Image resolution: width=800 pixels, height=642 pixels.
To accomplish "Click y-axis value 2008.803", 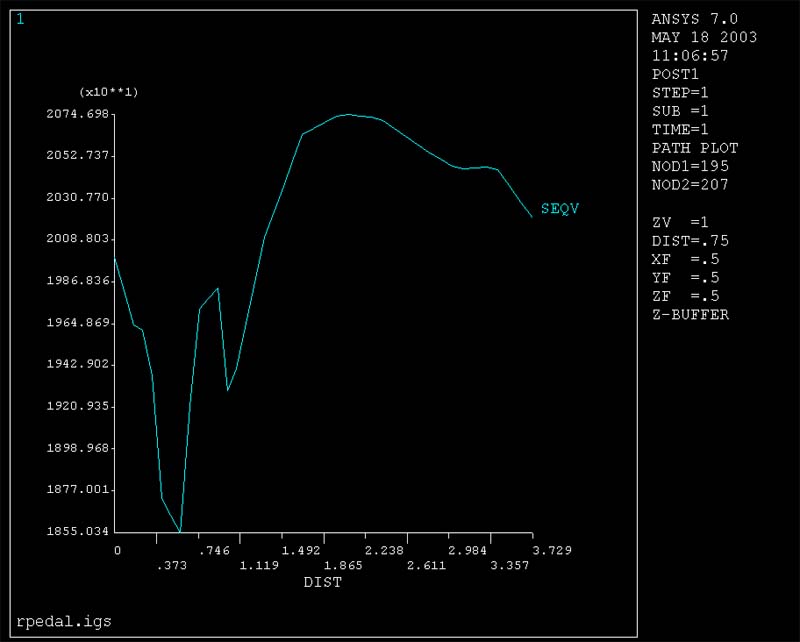I will (x=78, y=238).
